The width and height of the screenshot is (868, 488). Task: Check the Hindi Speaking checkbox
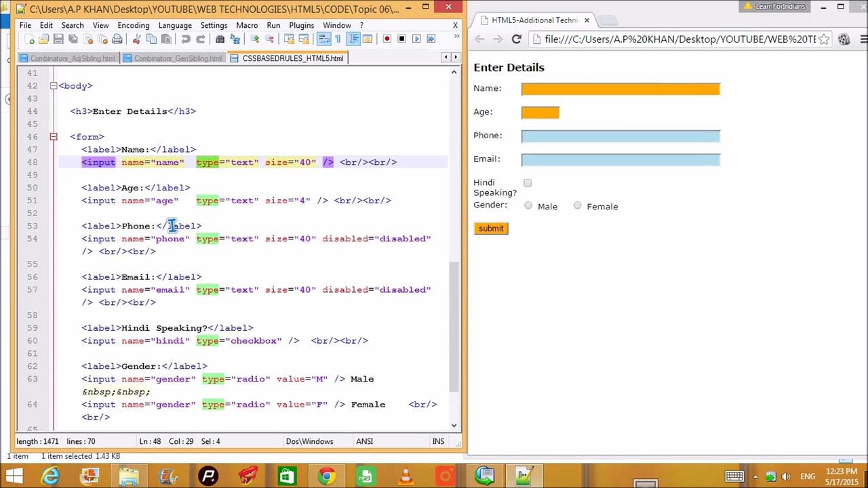(x=528, y=183)
